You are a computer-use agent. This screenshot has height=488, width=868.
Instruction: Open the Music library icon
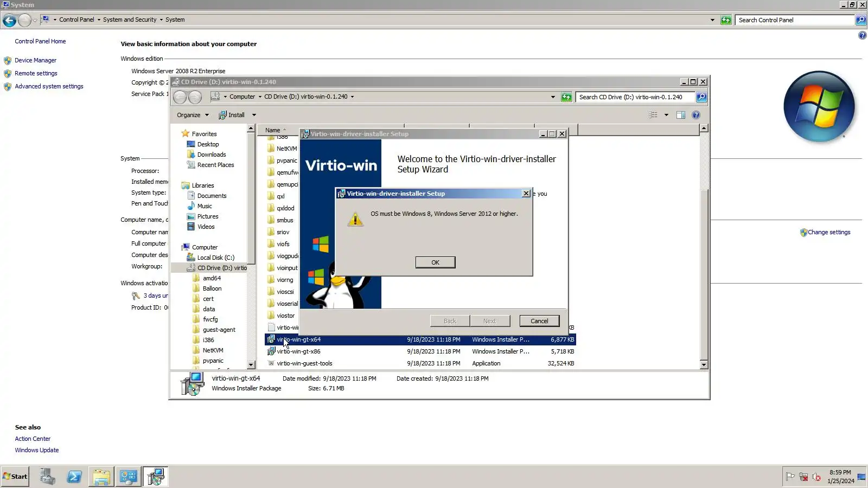(191, 206)
